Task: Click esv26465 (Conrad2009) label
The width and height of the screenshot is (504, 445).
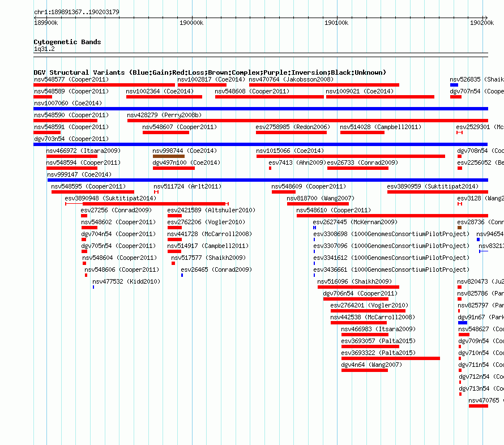Action: point(216,269)
